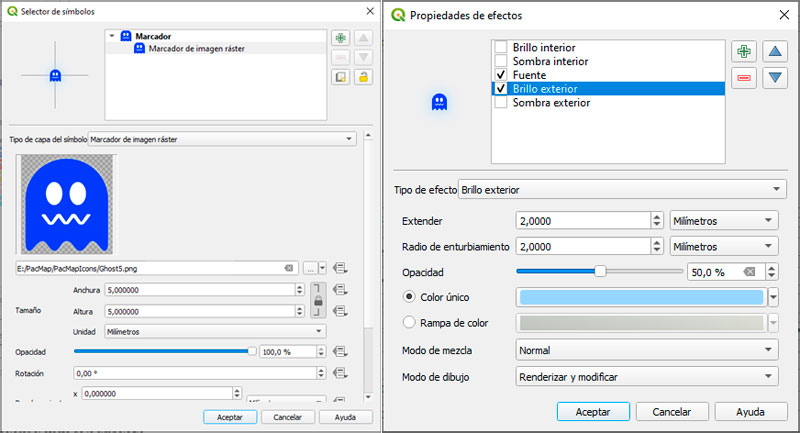Screen dimensions: 800x433
Task: Click the Radio de enturbiamiento value field
Action: [x=583, y=246]
